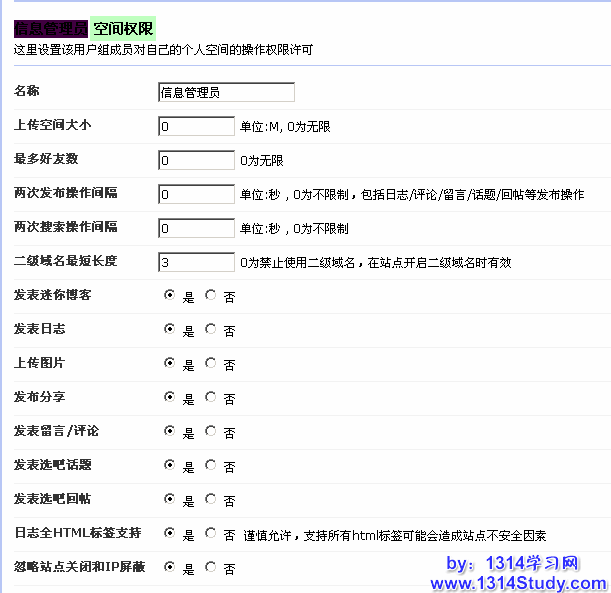611x593 pixels.
Task: Focus the 两次发布操作间隔 input box
Action: (196, 194)
